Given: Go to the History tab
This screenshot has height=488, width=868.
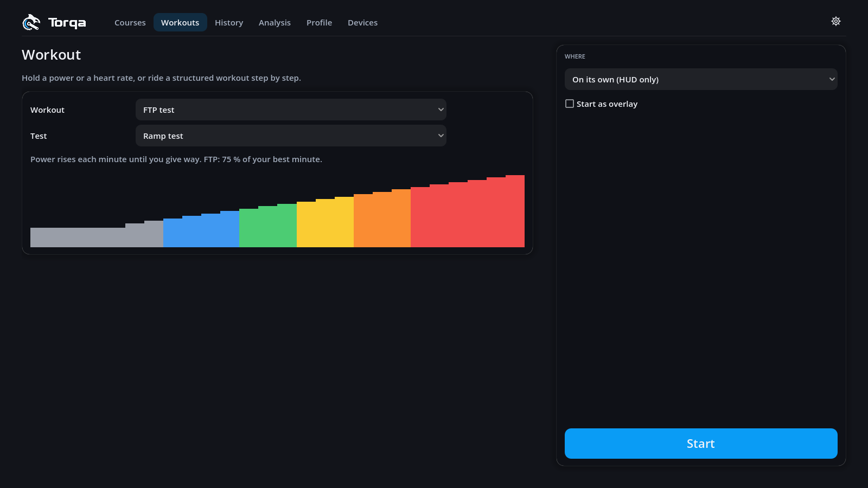Looking at the screenshot, I should point(229,22).
